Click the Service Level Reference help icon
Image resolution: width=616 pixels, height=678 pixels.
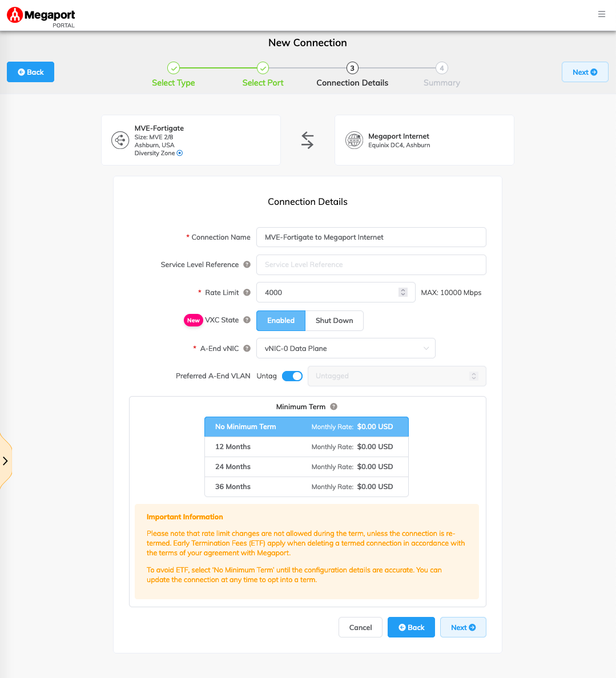coord(247,265)
